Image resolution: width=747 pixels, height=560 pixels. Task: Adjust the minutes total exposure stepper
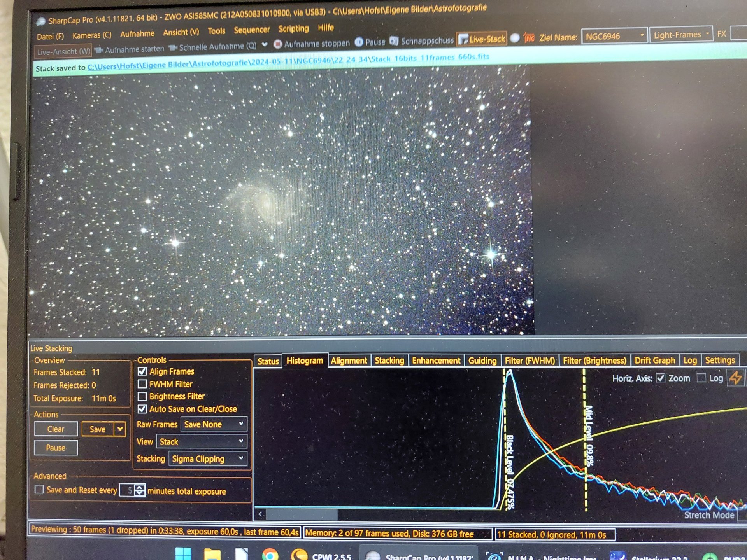(139, 490)
